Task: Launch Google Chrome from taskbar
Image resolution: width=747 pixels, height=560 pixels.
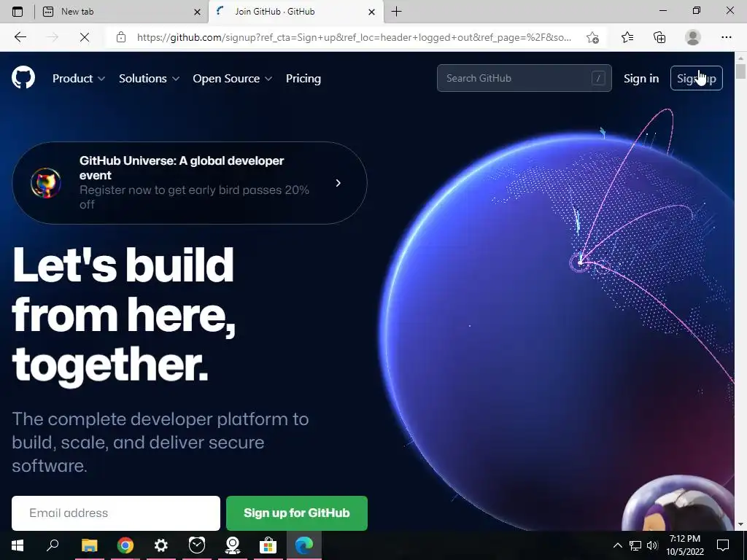Action: click(125, 545)
